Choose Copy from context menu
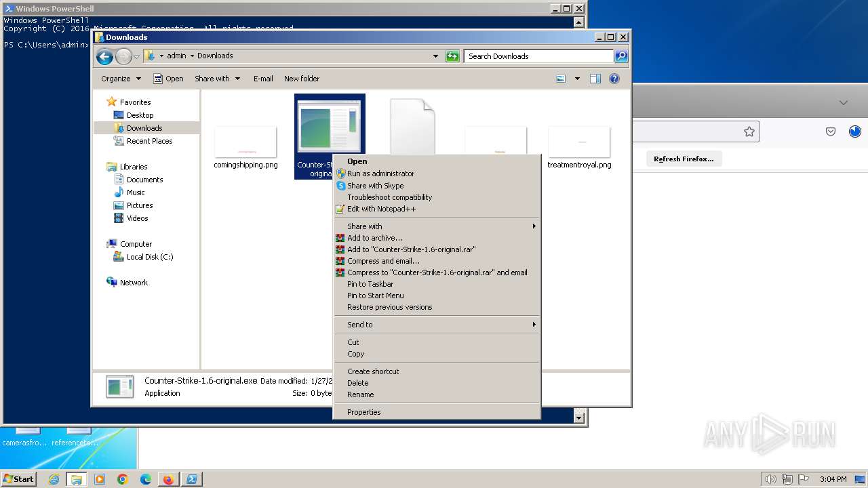Image resolution: width=868 pixels, height=488 pixels. [x=437, y=354]
